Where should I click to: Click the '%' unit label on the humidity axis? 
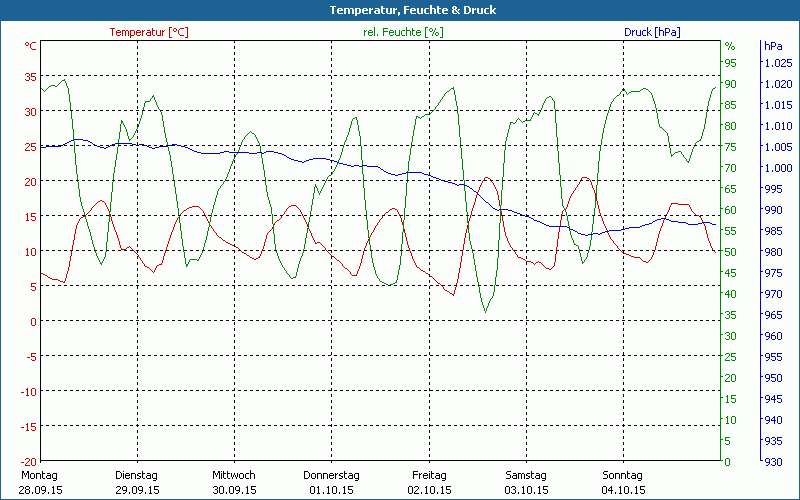point(730,46)
